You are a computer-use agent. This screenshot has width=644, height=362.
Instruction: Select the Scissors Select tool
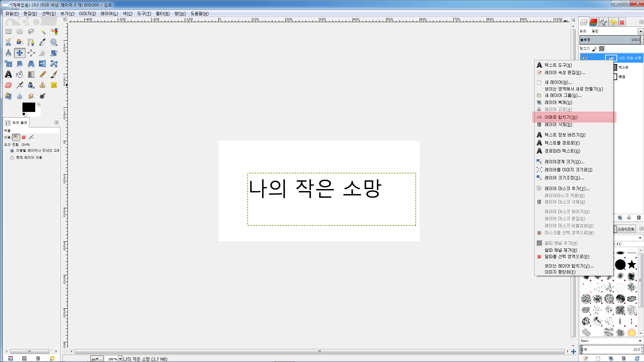coord(8,42)
